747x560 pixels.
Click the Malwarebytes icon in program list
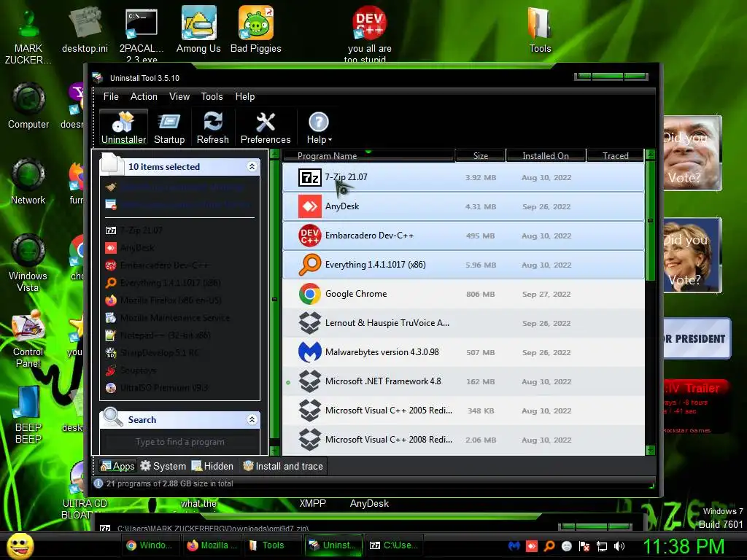click(x=309, y=352)
